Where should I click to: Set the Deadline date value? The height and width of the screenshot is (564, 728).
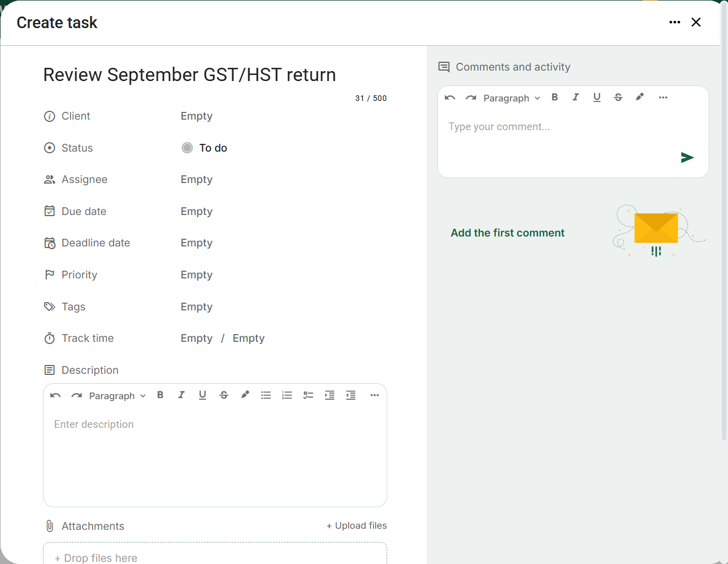196,243
